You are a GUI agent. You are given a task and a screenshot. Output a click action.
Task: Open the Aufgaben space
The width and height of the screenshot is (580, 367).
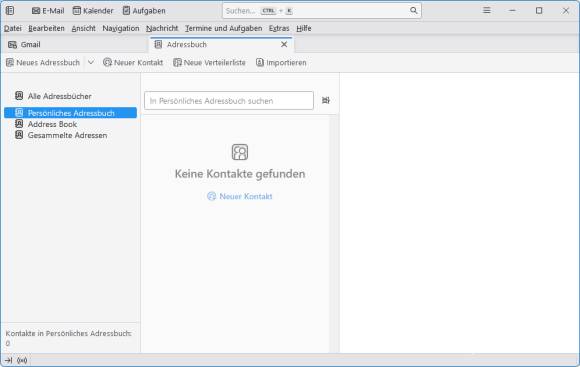click(144, 11)
